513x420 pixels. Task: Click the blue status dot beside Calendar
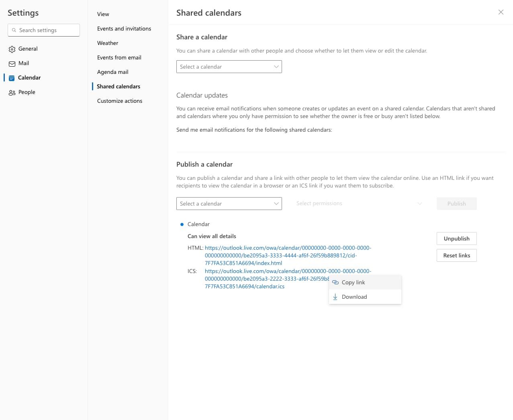pyautogui.click(x=181, y=224)
